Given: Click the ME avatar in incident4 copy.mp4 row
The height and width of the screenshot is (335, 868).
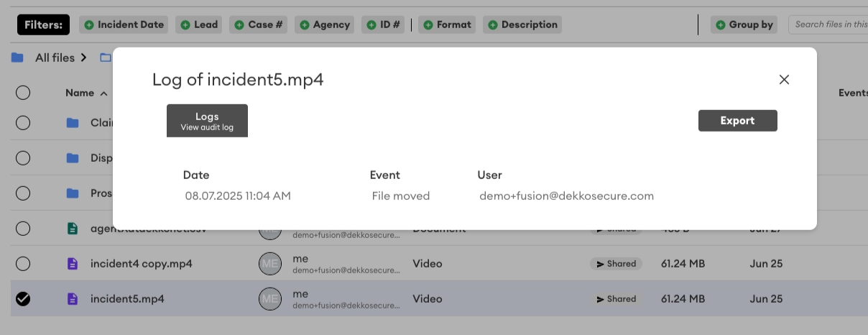Looking at the screenshot, I should pos(270,264).
